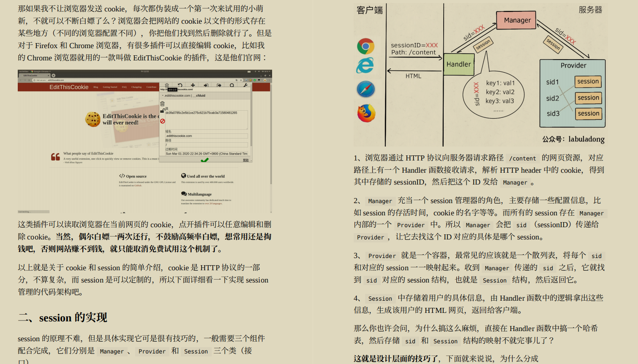Open the Google Chrome menu in top bar

pyautogui.click(x=41, y=71)
